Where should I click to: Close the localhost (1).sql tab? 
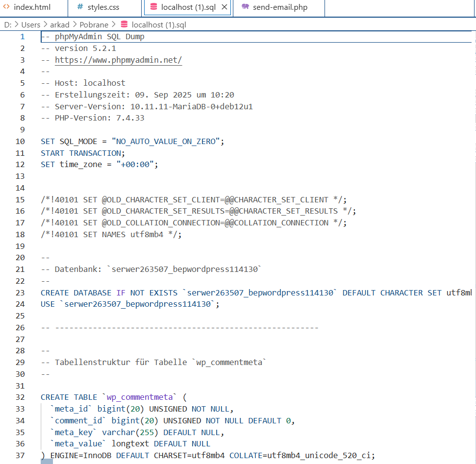(225, 7)
